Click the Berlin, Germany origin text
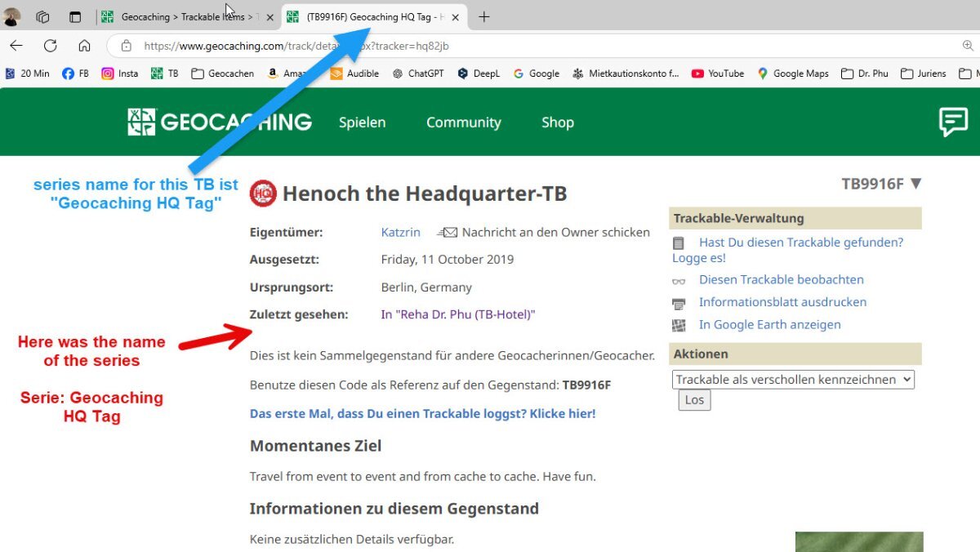Screen dimensions: 980x552 [426, 287]
